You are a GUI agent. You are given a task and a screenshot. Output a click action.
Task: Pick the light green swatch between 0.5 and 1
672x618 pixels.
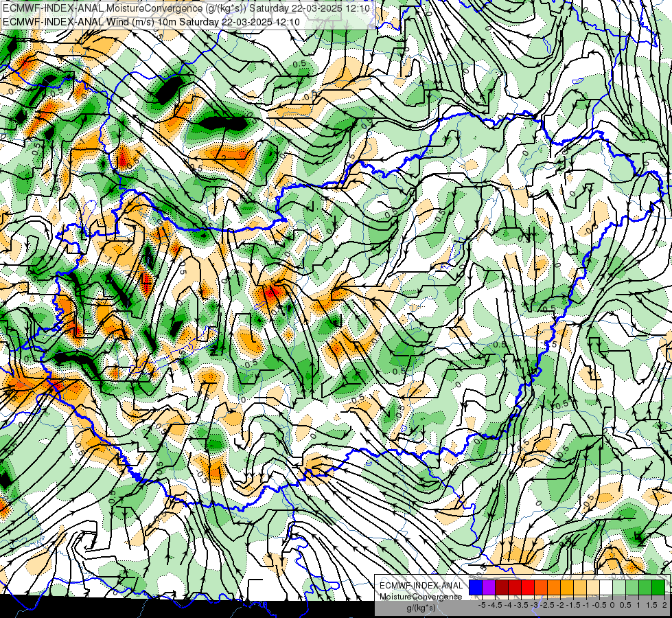point(632,587)
